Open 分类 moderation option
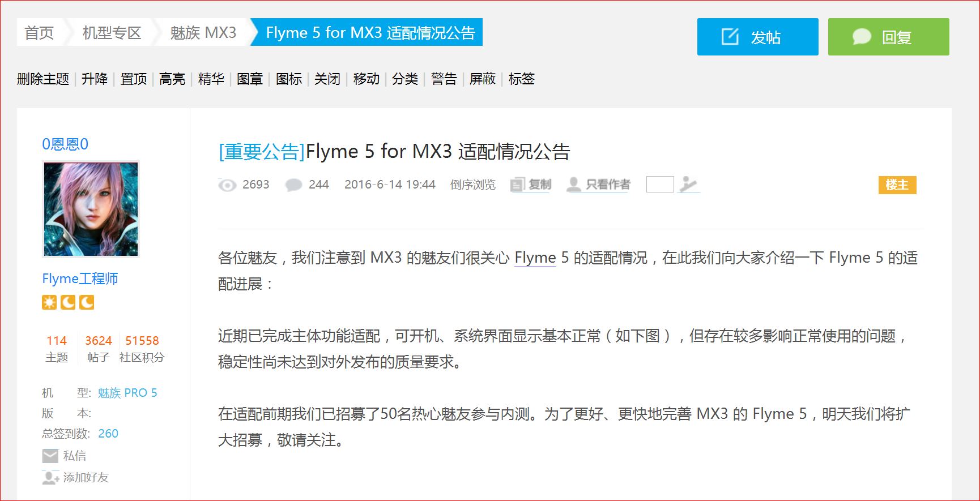980x501 pixels. coord(405,79)
